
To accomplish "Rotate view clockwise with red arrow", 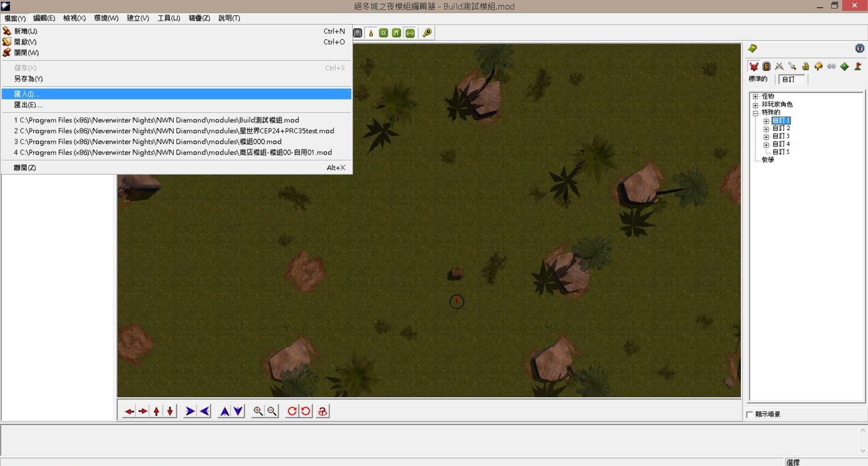I will [292, 411].
